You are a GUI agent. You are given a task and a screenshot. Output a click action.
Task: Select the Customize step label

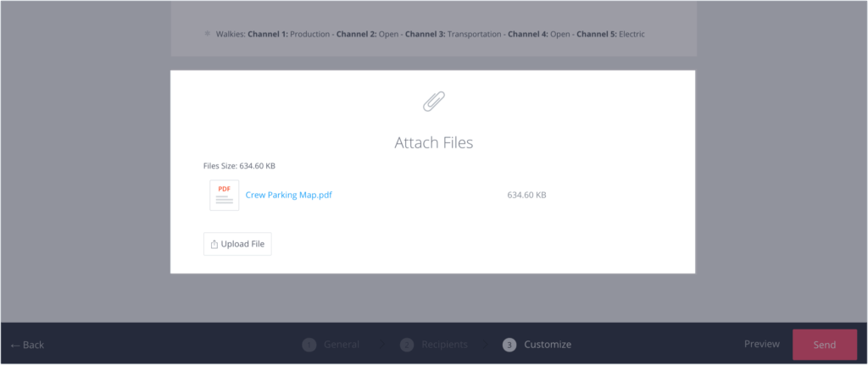(547, 345)
